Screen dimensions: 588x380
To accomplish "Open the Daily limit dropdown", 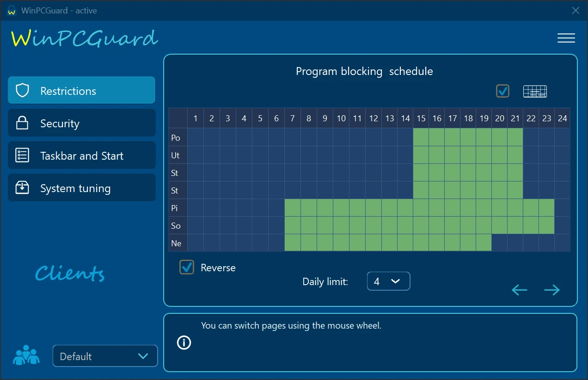I will [388, 281].
